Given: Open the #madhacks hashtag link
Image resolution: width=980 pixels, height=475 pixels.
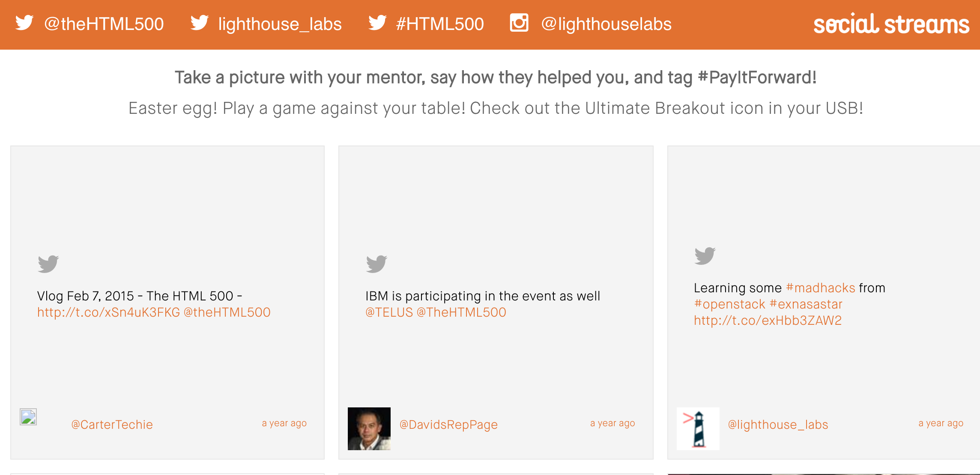Looking at the screenshot, I should [x=821, y=288].
